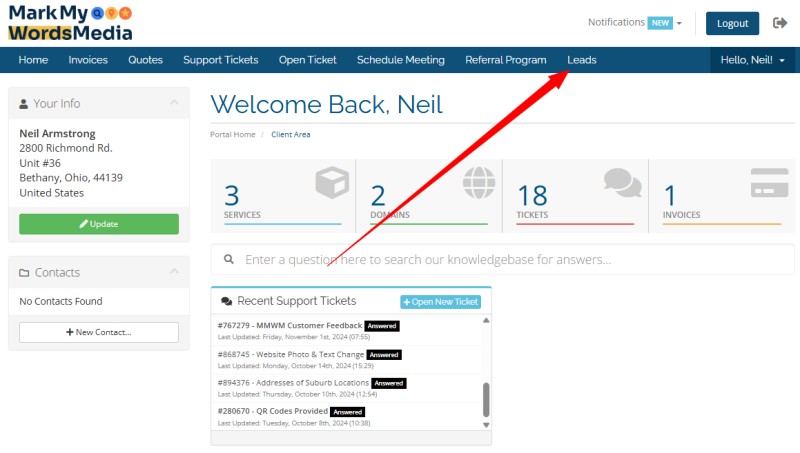This screenshot has width=800, height=453.
Task: Open ticket #280670 QR Codes Provided
Action: coord(273,411)
